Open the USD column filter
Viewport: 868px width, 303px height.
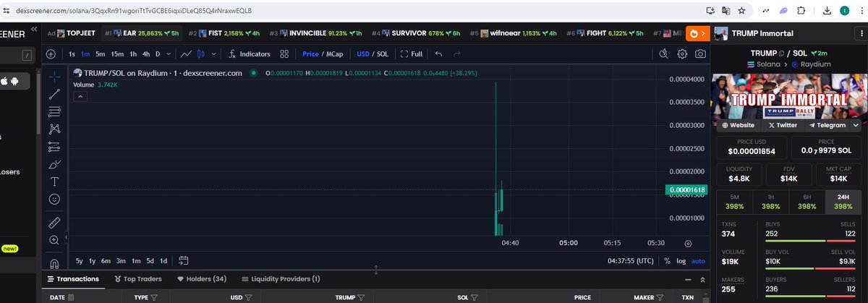coord(248,297)
